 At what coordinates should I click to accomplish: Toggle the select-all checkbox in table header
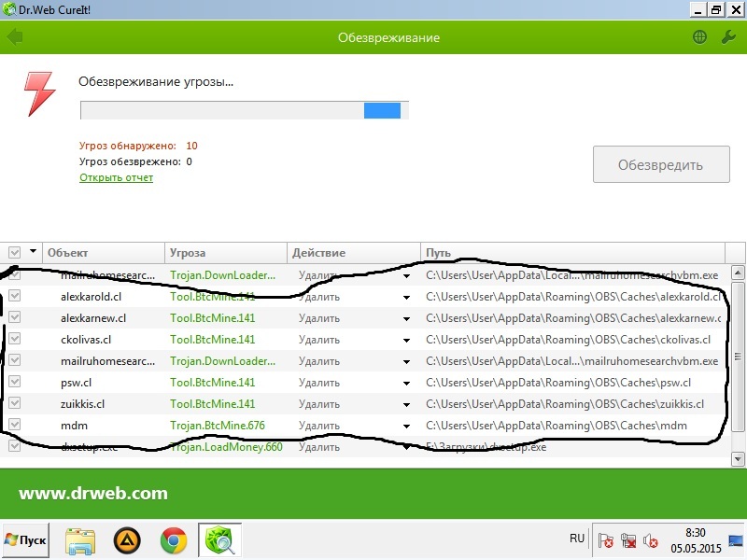click(x=15, y=253)
